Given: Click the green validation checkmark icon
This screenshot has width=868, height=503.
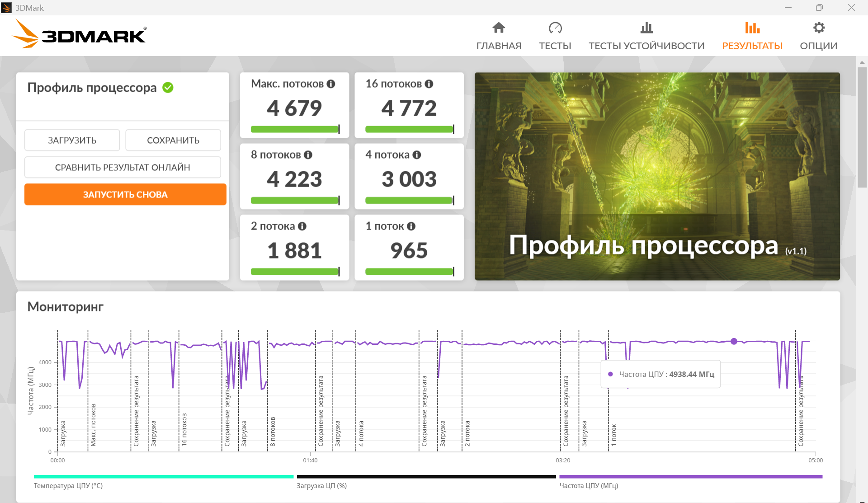Looking at the screenshot, I should tap(168, 87).
